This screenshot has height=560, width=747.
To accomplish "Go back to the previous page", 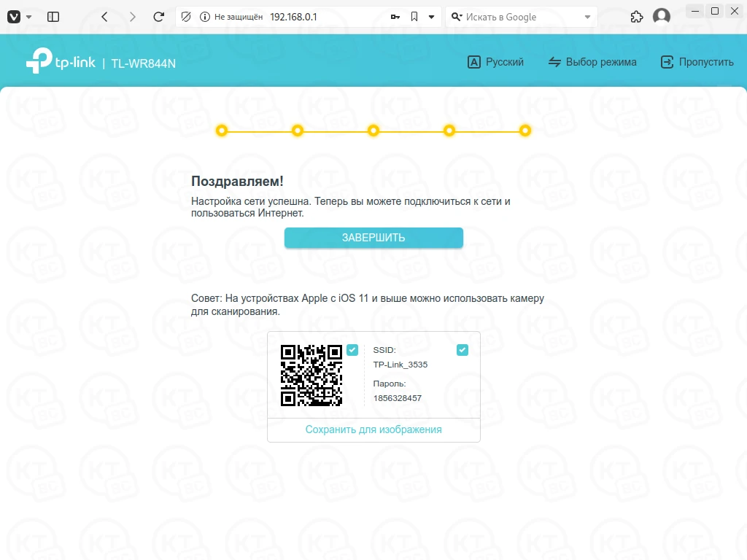I will [105, 17].
